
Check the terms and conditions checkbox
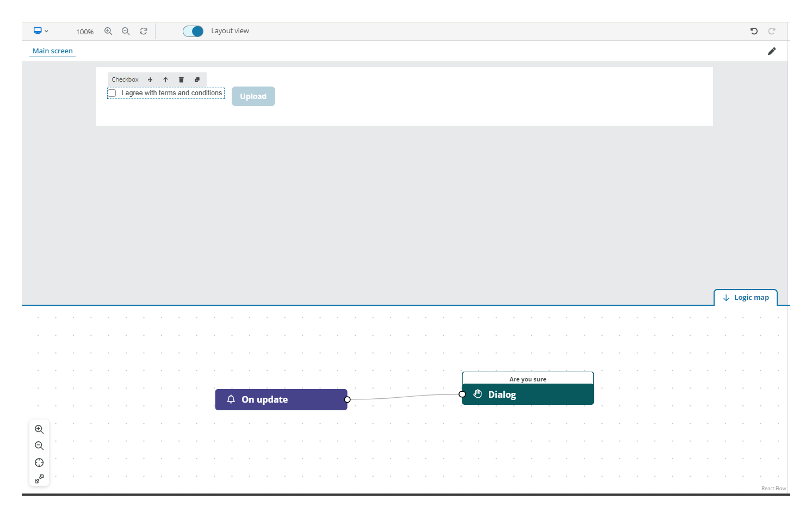111,92
